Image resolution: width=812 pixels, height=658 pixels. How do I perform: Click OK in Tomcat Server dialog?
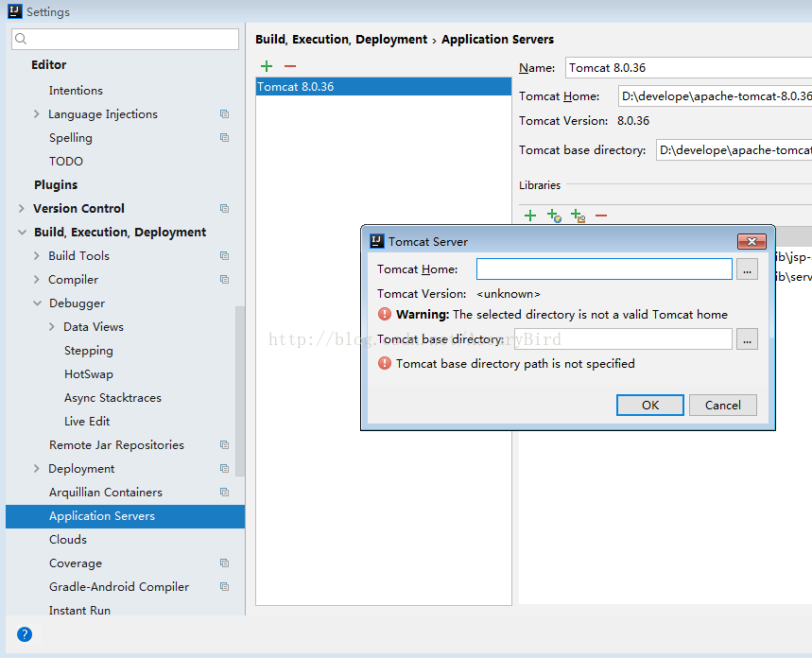point(650,406)
